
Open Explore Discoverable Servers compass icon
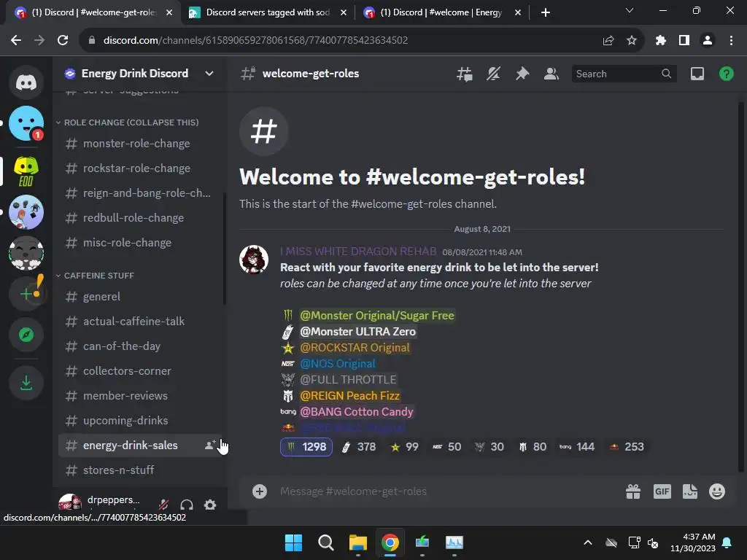[x=26, y=335]
